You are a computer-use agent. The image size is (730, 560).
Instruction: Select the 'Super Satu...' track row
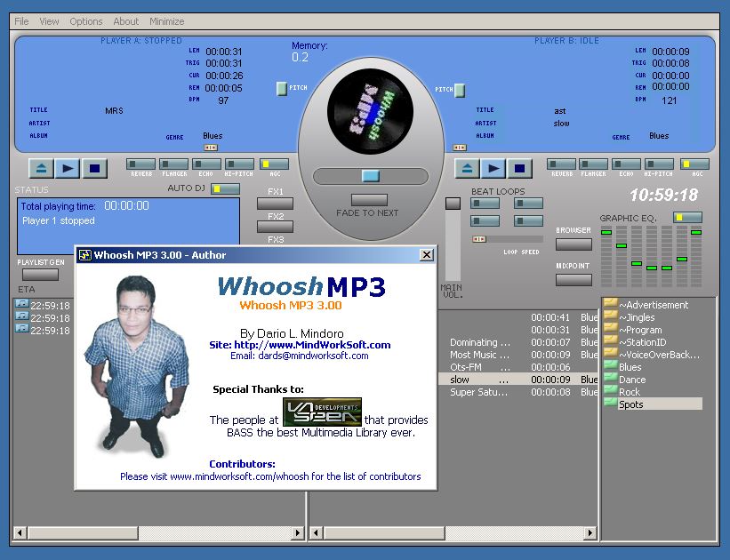[518, 392]
